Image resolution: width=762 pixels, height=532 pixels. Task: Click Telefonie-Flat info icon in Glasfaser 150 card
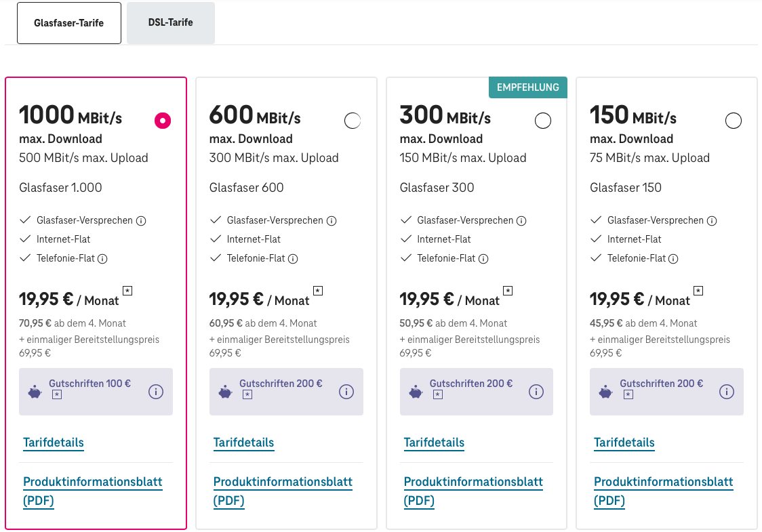pyautogui.click(x=673, y=259)
